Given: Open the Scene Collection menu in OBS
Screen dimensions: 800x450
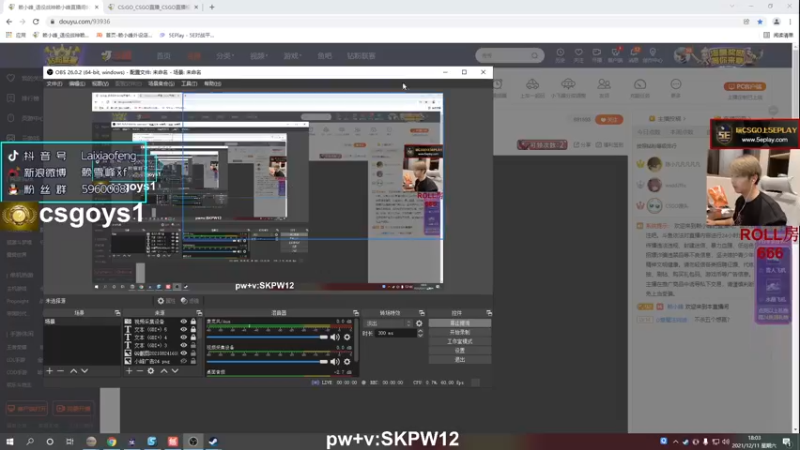Looking at the screenshot, I should (x=161, y=84).
